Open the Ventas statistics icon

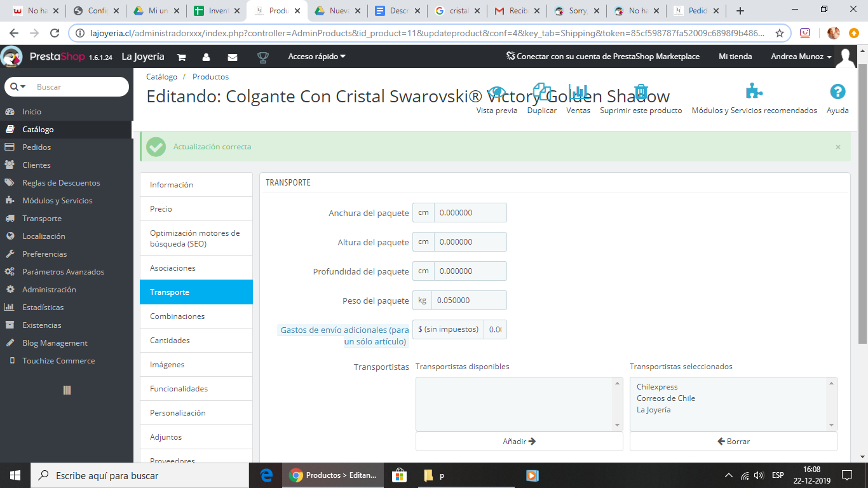coord(578,99)
